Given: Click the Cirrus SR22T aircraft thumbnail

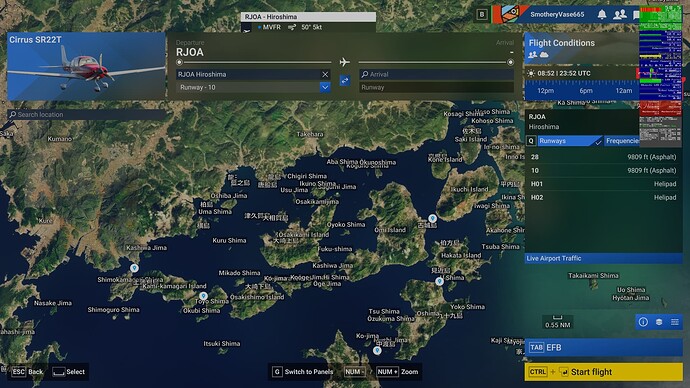Looking at the screenshot, I should tap(86, 66).
